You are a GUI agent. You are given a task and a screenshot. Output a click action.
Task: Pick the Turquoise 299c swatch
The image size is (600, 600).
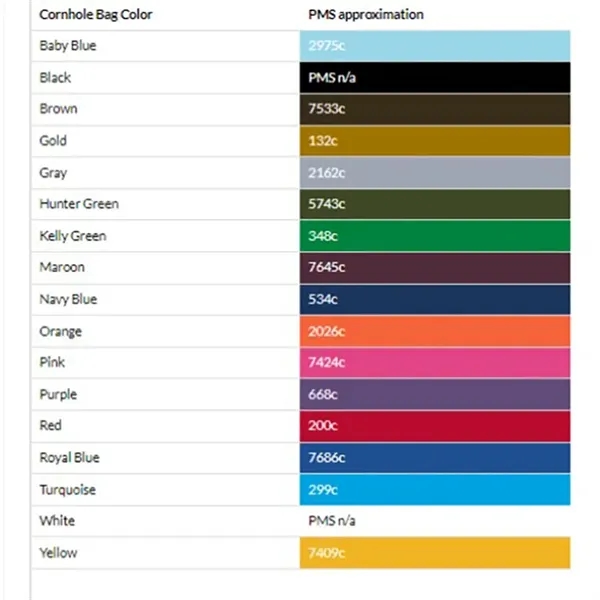pyautogui.click(x=435, y=489)
